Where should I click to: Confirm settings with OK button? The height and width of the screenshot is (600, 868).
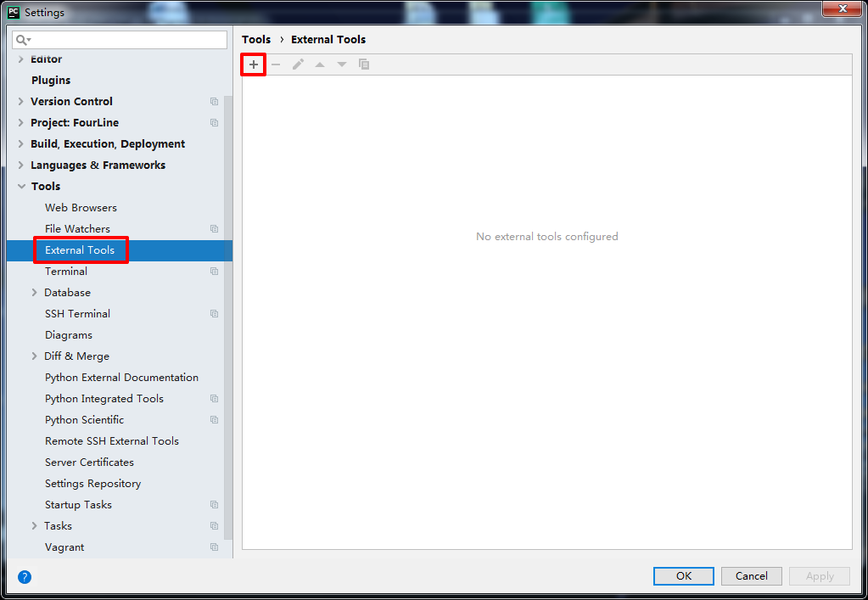(x=684, y=576)
